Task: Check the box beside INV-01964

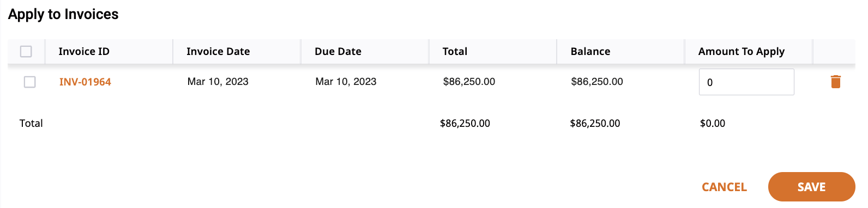Action: (29, 82)
